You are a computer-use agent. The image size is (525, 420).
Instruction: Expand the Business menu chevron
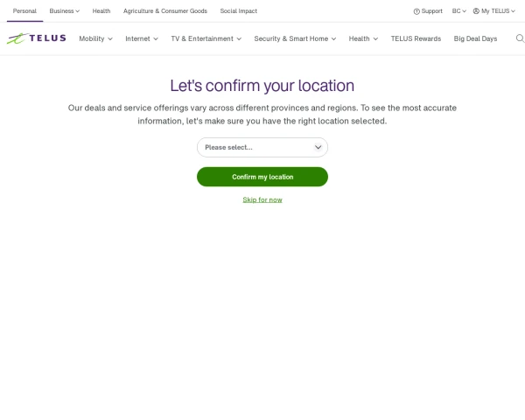[x=78, y=11]
